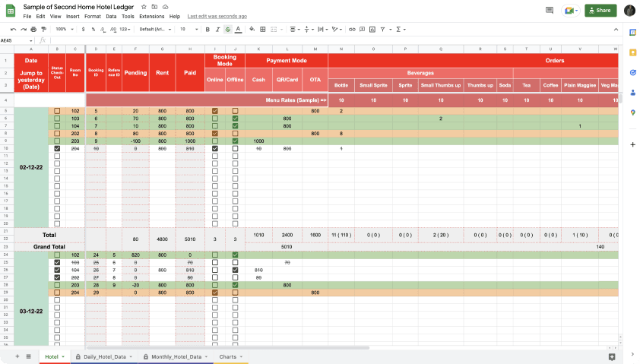Open the more number formats dropdown
The width and height of the screenshot is (640, 364).
[125, 30]
